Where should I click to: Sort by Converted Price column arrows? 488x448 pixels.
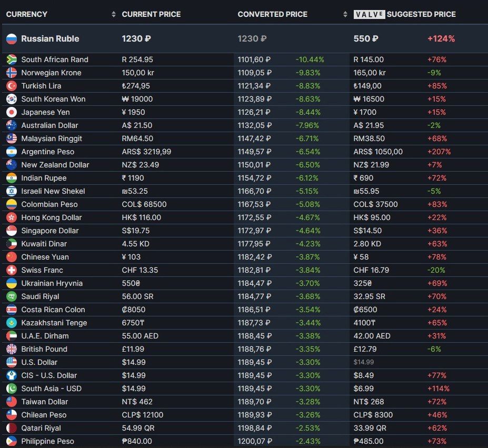point(345,14)
